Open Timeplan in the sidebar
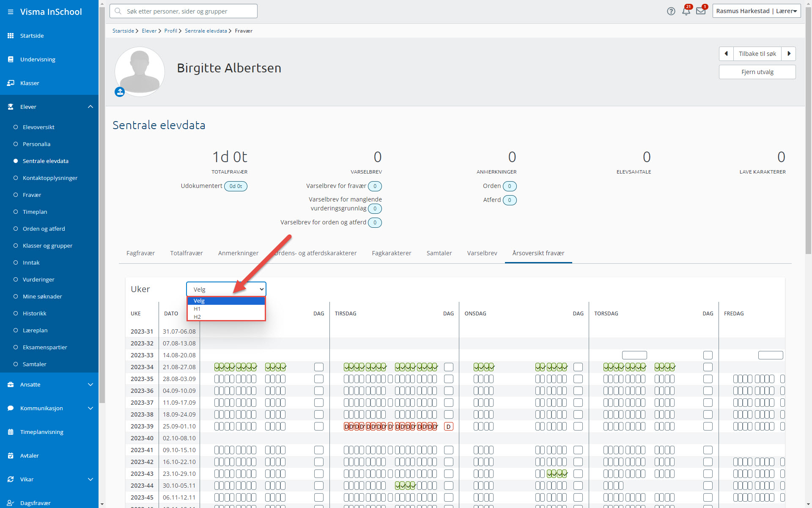Viewport: 812px width, 508px height. 35,212
